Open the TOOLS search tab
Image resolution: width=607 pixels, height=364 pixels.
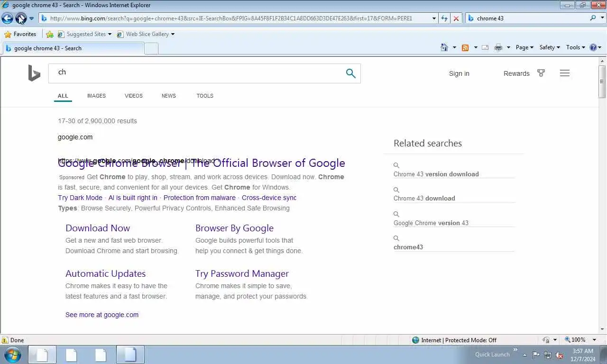[x=205, y=96]
